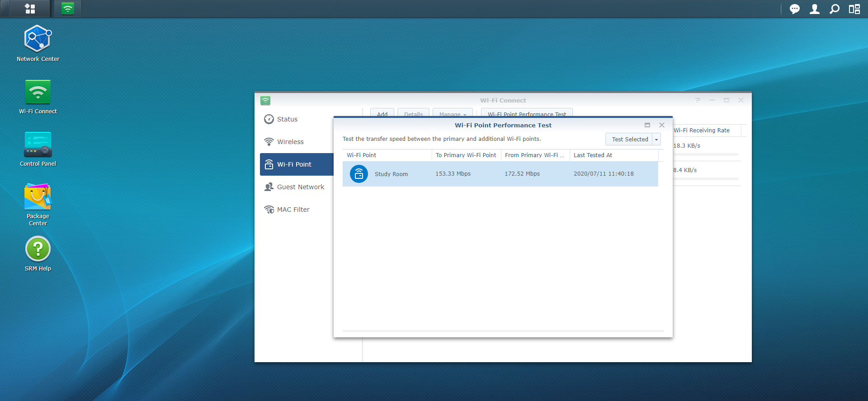
Task: Maximize the Performance Test dialog
Action: (647, 125)
